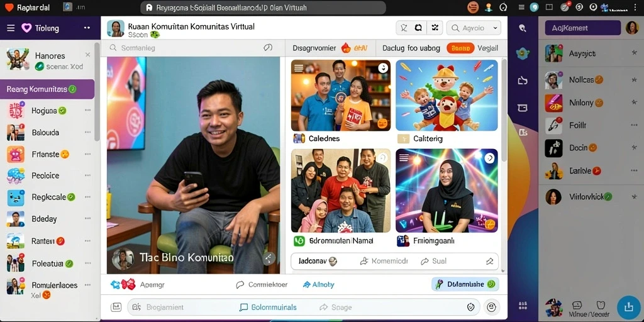
Task: Click menu lines icon on Calednes thumbnail
Action: tap(299, 68)
